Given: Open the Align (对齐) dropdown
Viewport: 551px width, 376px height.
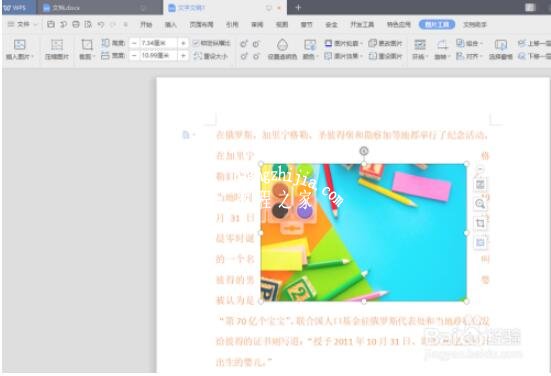Looking at the screenshot, I should [x=469, y=56].
